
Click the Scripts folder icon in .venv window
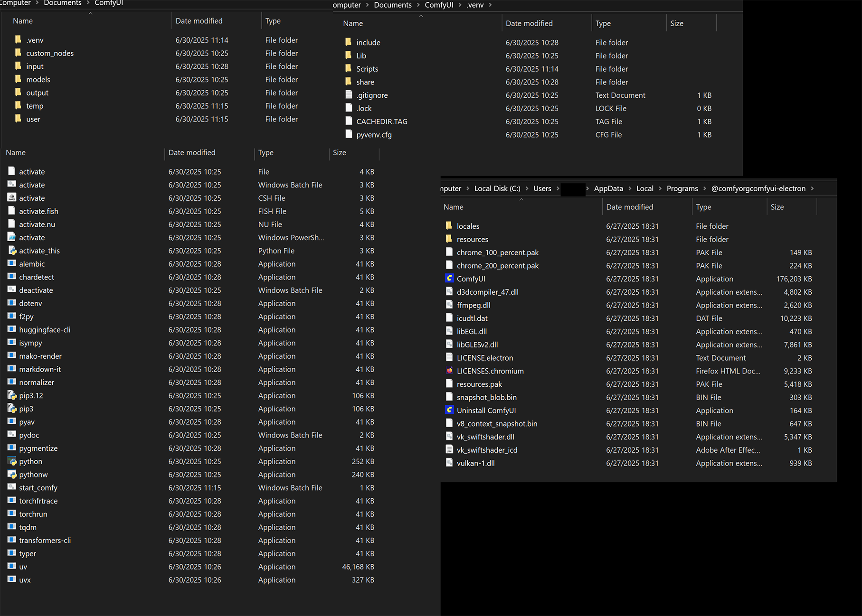coord(349,68)
